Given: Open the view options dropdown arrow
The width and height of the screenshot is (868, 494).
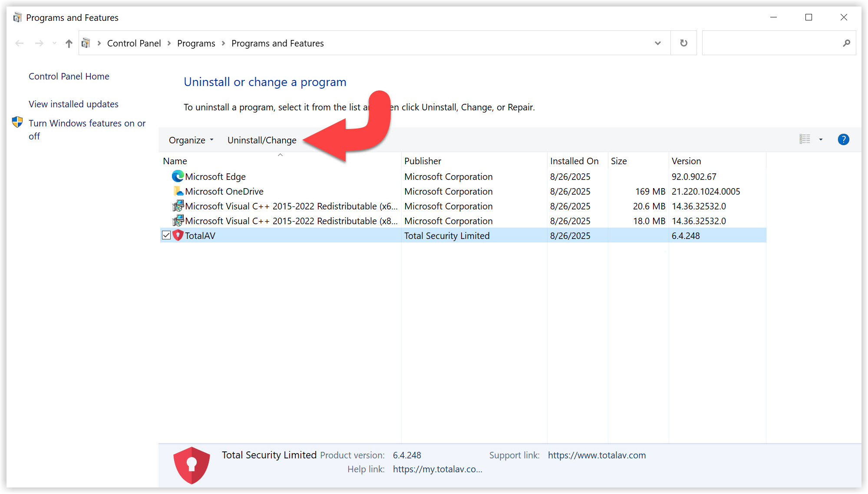Looking at the screenshot, I should 821,139.
